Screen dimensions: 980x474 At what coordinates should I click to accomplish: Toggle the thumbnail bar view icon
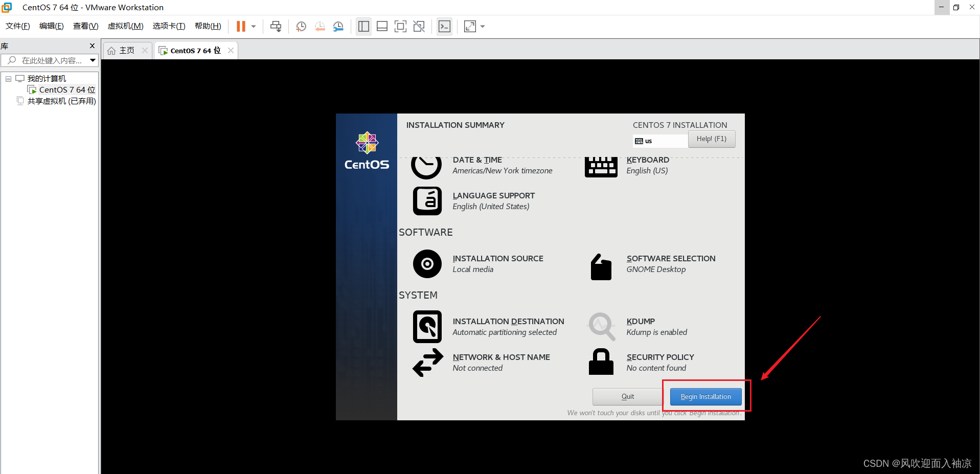[x=382, y=27]
